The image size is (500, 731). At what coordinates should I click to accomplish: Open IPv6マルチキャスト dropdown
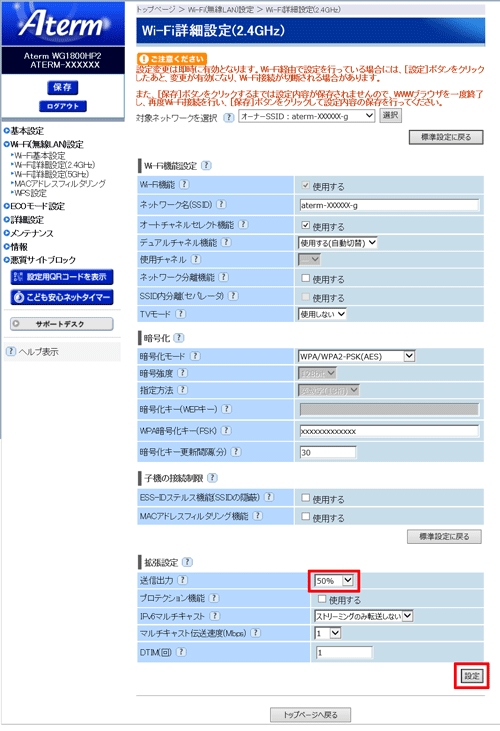(363, 616)
